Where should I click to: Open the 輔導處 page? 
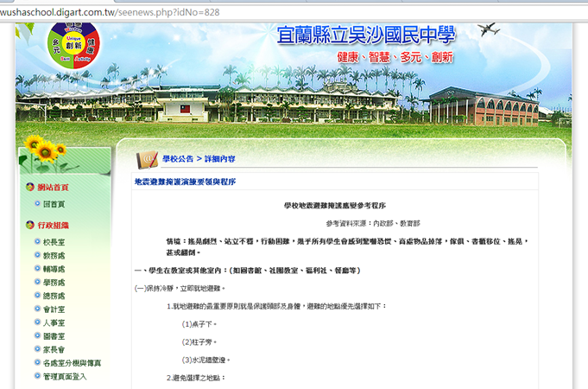[54, 269]
